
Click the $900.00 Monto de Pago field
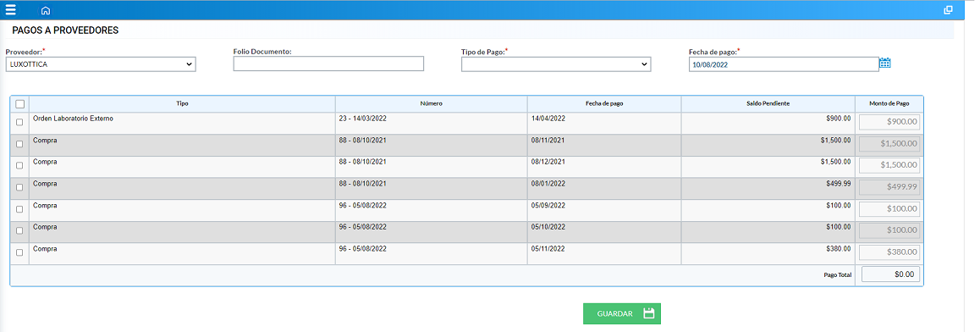(x=889, y=122)
